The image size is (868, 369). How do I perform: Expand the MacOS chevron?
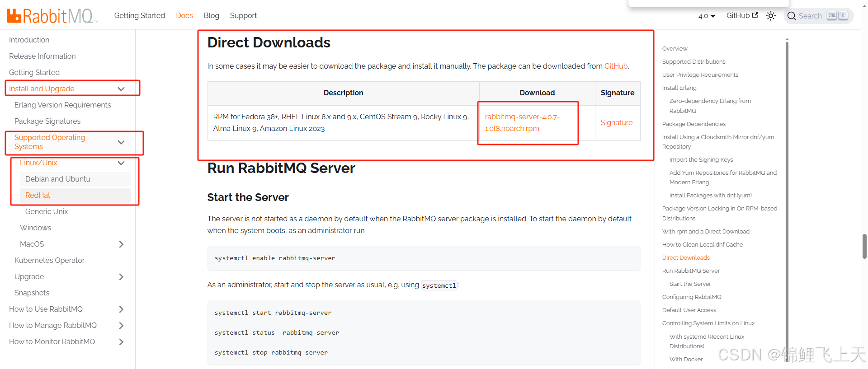(x=121, y=244)
